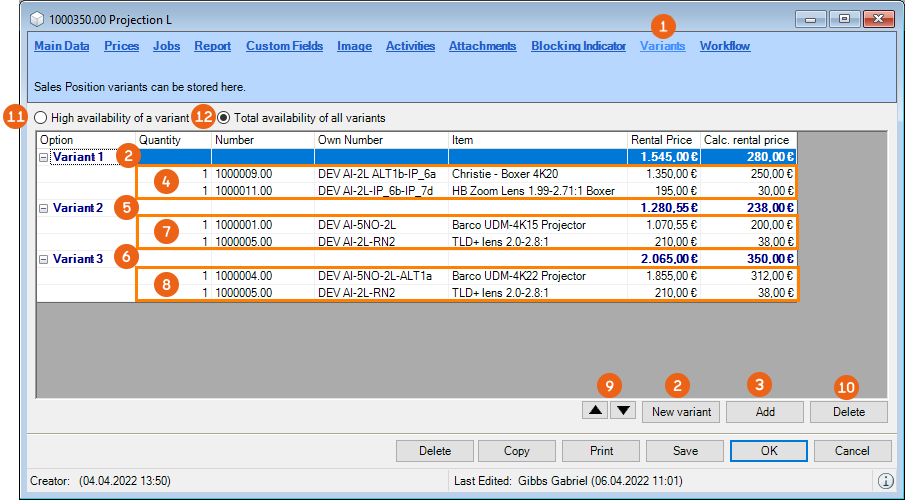The width and height of the screenshot is (905, 500).
Task: Select Total availability of all variants
Action: point(224,117)
